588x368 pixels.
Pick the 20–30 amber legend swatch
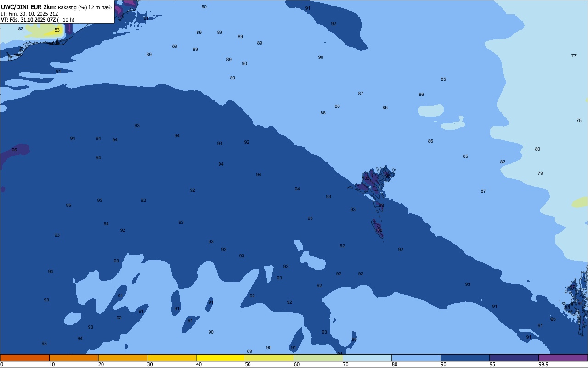coord(123,357)
